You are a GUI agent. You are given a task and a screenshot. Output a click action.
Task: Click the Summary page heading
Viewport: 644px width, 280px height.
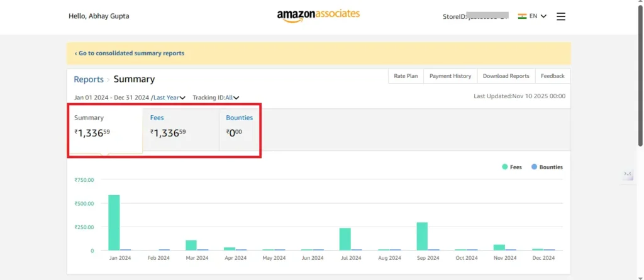tap(135, 79)
